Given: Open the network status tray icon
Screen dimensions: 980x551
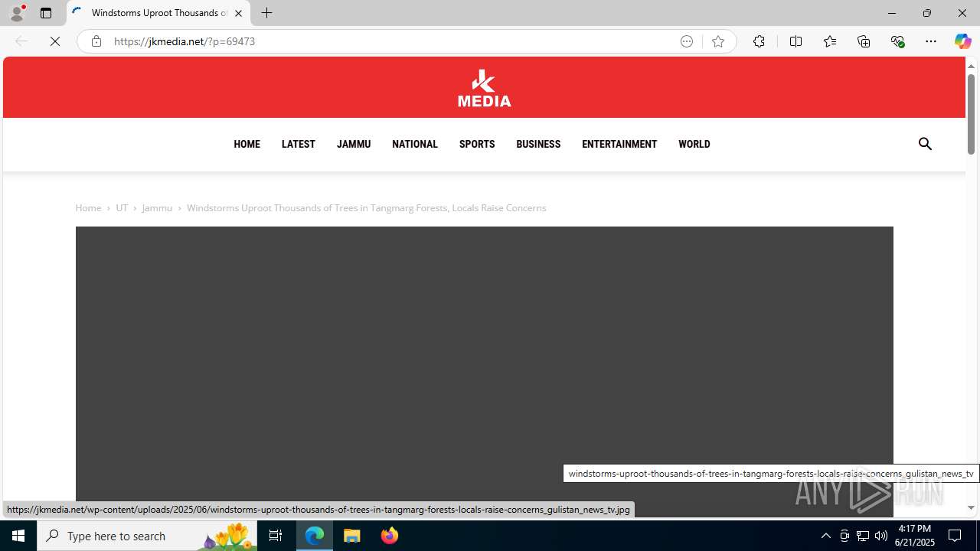Looking at the screenshot, I should point(863,536).
